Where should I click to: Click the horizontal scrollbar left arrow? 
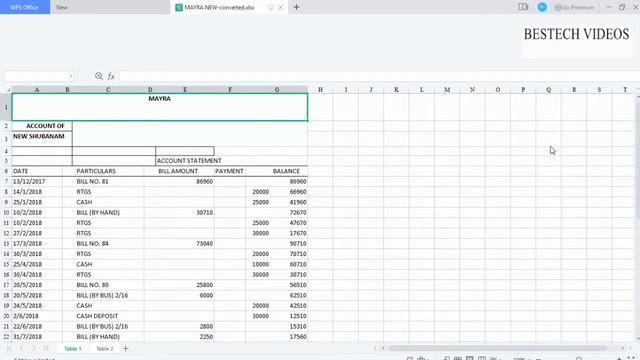383,348
